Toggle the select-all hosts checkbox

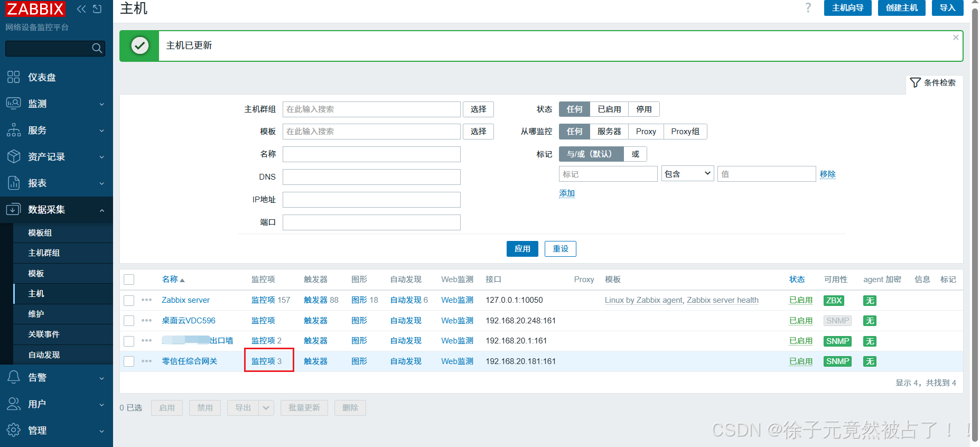(x=129, y=280)
